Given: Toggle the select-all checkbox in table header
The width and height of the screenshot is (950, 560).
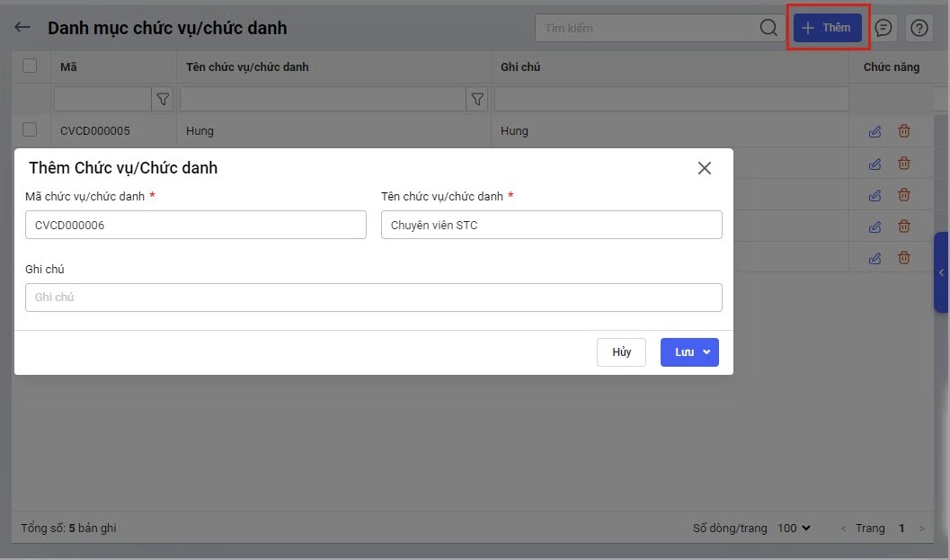Looking at the screenshot, I should click(30, 66).
